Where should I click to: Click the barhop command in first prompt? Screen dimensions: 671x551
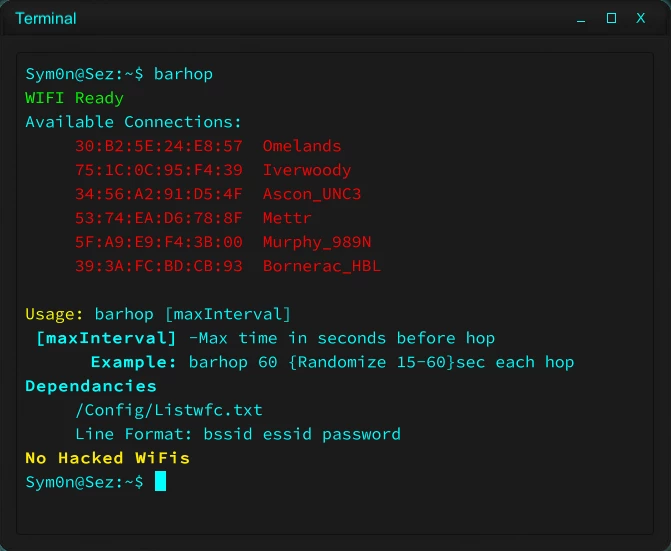183,74
